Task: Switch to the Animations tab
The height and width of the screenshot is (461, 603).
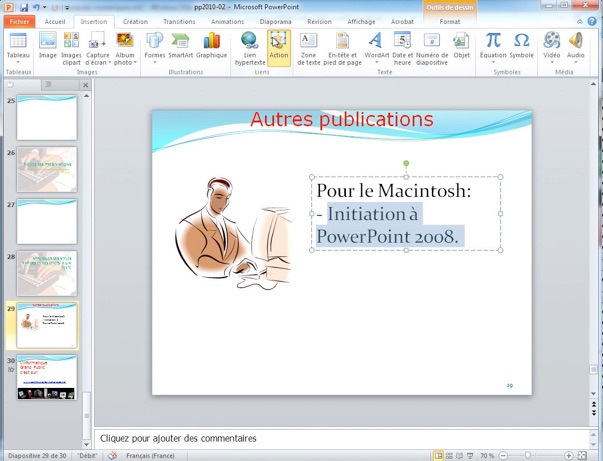Action: click(x=227, y=22)
